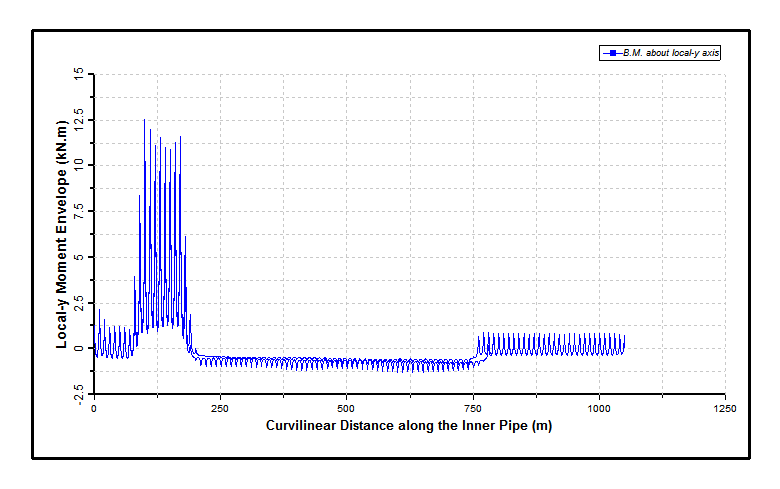Click the y-axis tick label 5
The image size is (780, 489).
pos(79,257)
